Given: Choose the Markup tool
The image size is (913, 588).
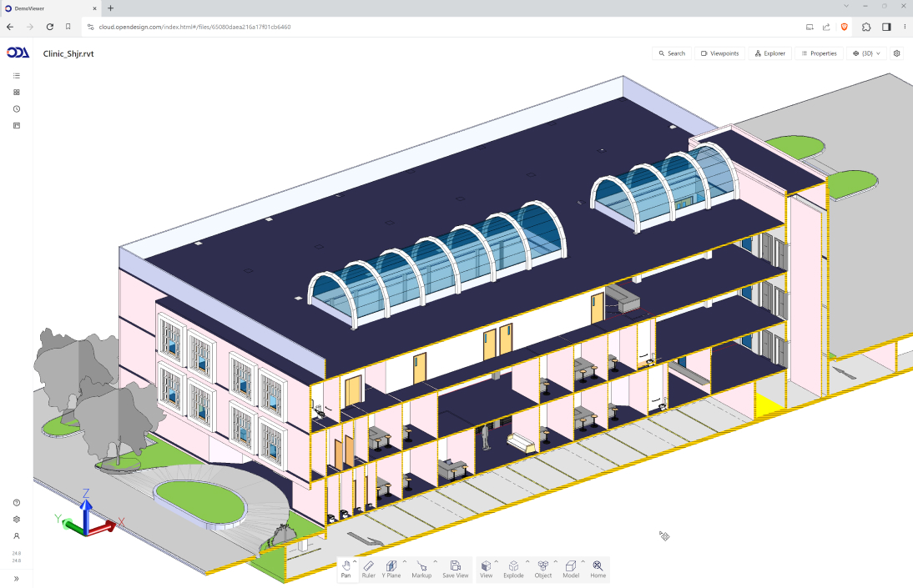Looking at the screenshot, I should point(421,569).
